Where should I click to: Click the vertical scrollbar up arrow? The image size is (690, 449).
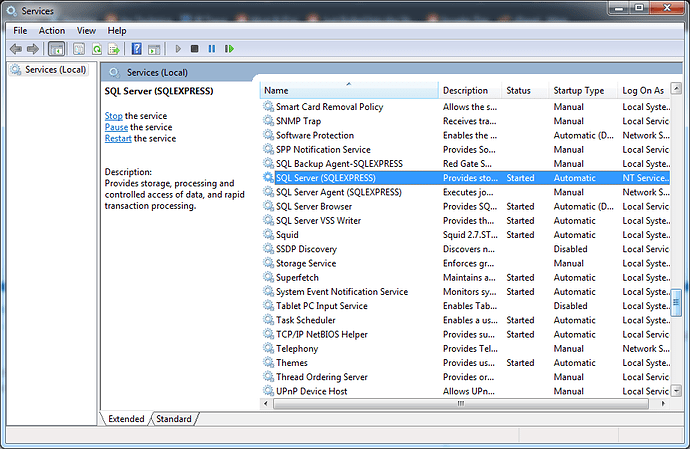point(676,88)
